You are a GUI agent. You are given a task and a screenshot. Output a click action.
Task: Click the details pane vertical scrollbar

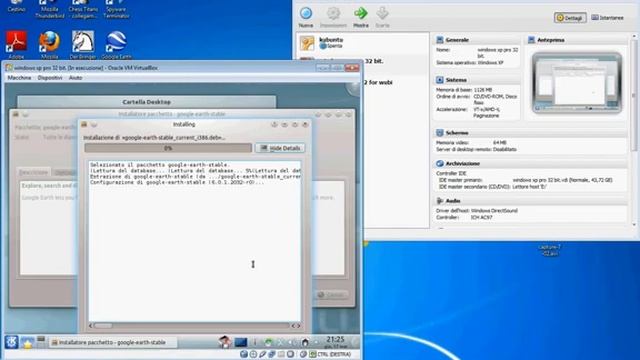[634, 131]
